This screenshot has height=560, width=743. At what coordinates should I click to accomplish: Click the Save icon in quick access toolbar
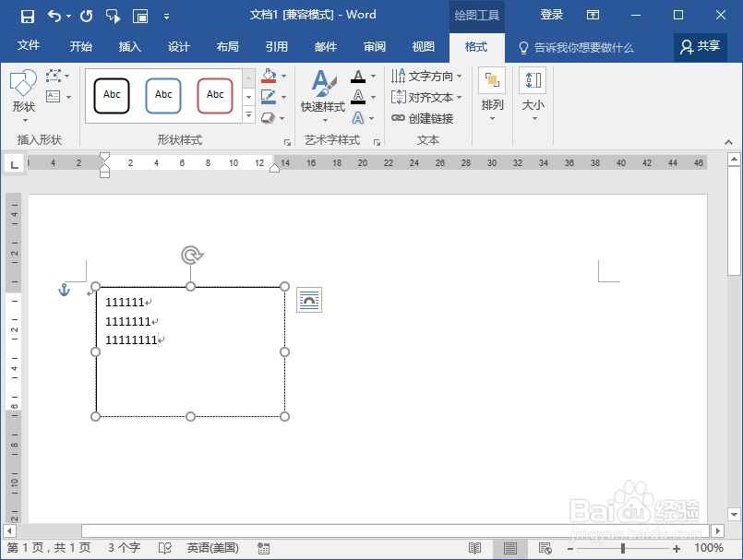pos(25,14)
